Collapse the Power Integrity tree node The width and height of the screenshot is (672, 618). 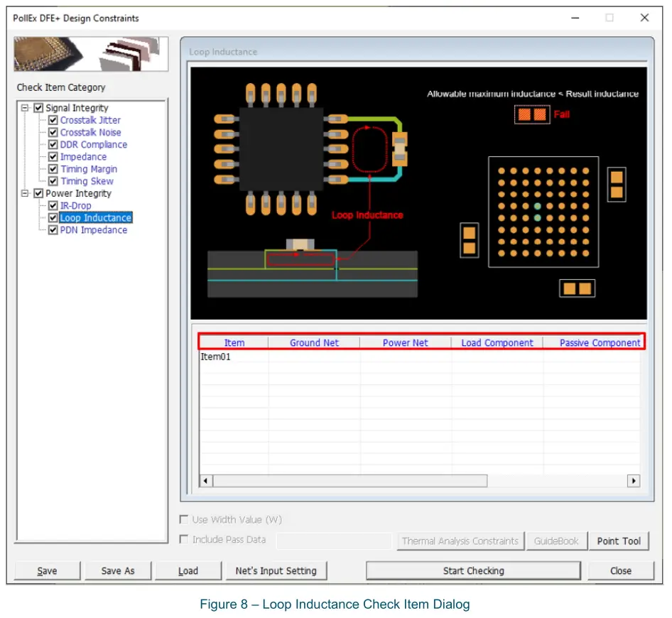[x=26, y=194]
